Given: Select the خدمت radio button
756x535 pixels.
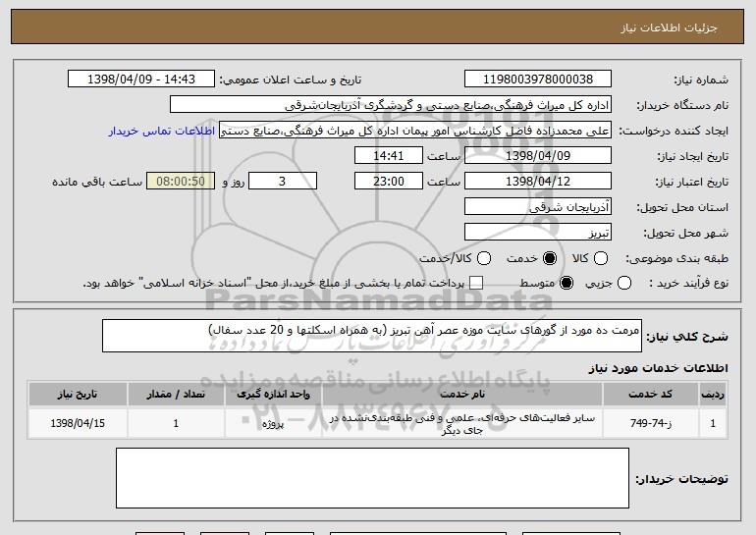Looking at the screenshot, I should click(x=550, y=258).
